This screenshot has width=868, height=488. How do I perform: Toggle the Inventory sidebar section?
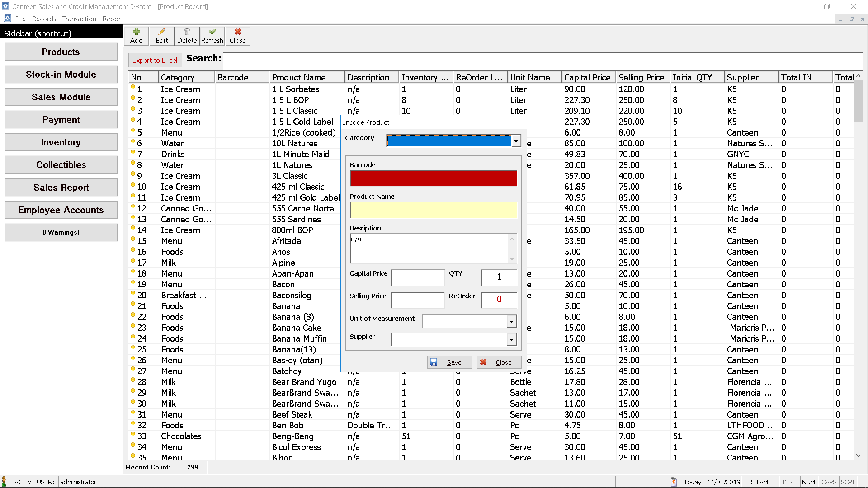[x=60, y=142]
